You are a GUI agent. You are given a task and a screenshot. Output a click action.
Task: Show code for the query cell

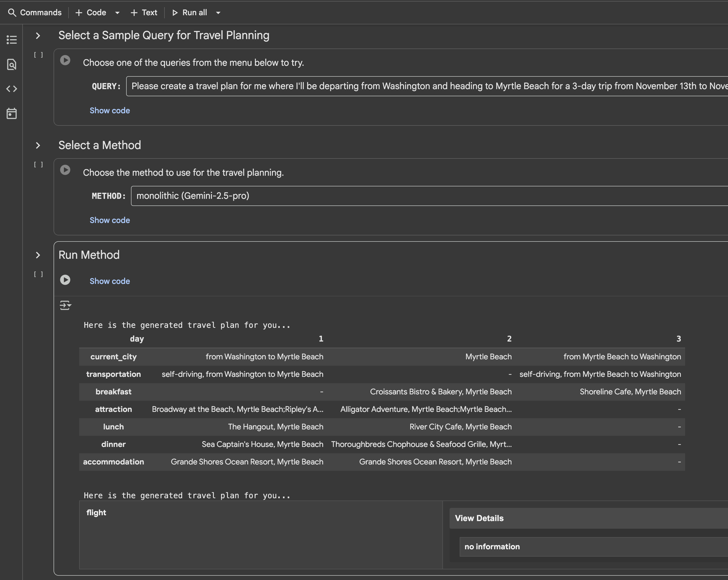(x=110, y=110)
